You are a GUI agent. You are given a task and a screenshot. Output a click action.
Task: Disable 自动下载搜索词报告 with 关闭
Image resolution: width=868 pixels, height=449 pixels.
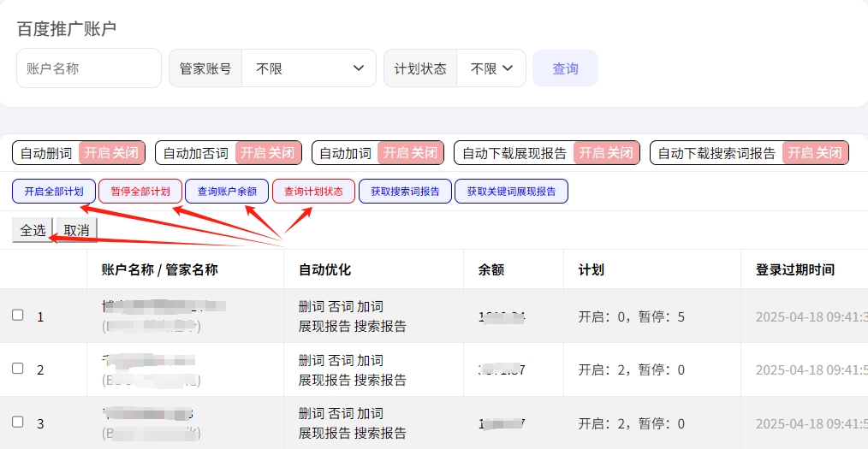pos(829,152)
